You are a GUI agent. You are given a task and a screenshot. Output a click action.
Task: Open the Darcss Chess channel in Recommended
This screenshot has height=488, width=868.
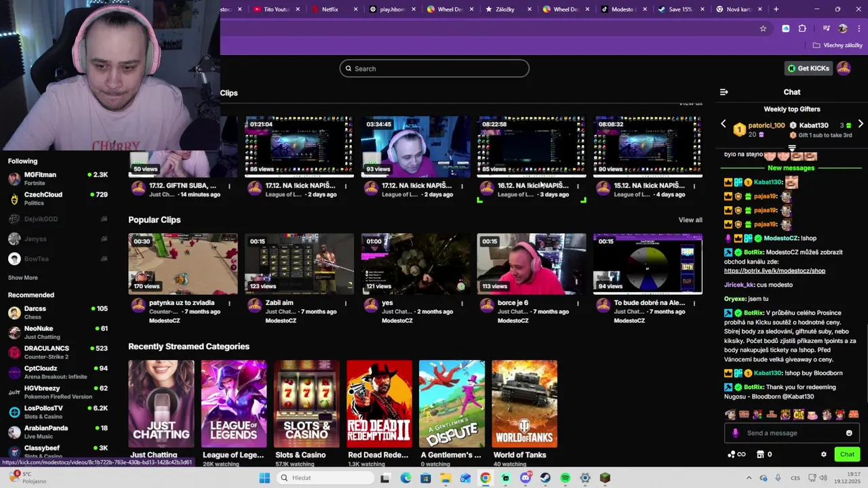pyautogui.click(x=58, y=312)
